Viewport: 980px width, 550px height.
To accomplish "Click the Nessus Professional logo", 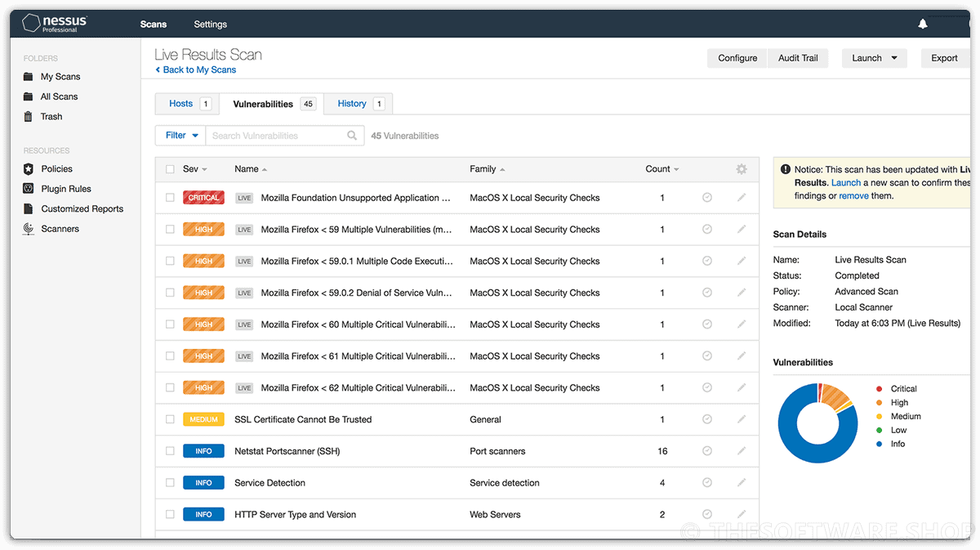I will 55,24.
